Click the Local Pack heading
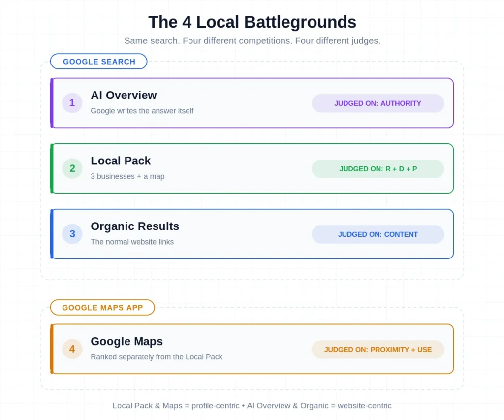The width and height of the screenshot is (504, 420). pyautogui.click(x=121, y=161)
